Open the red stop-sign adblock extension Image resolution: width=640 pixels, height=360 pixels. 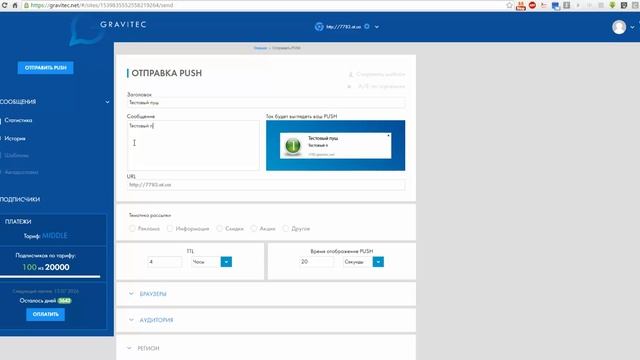click(532, 5)
